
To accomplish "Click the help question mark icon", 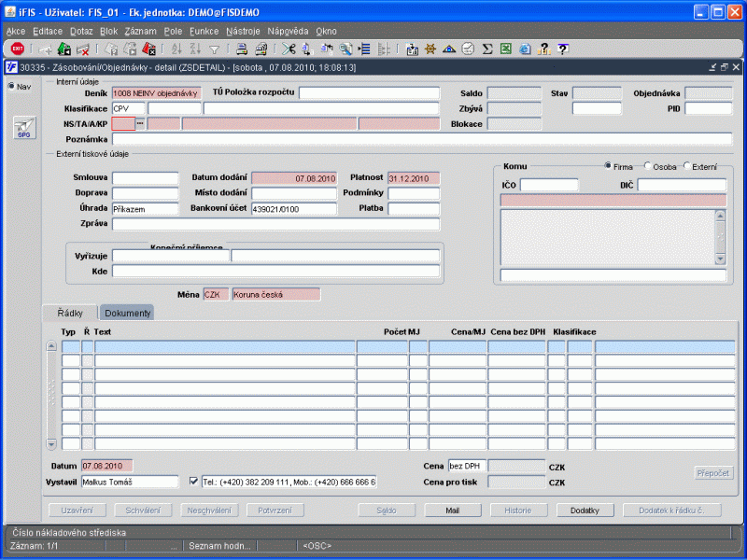I will click(563, 49).
